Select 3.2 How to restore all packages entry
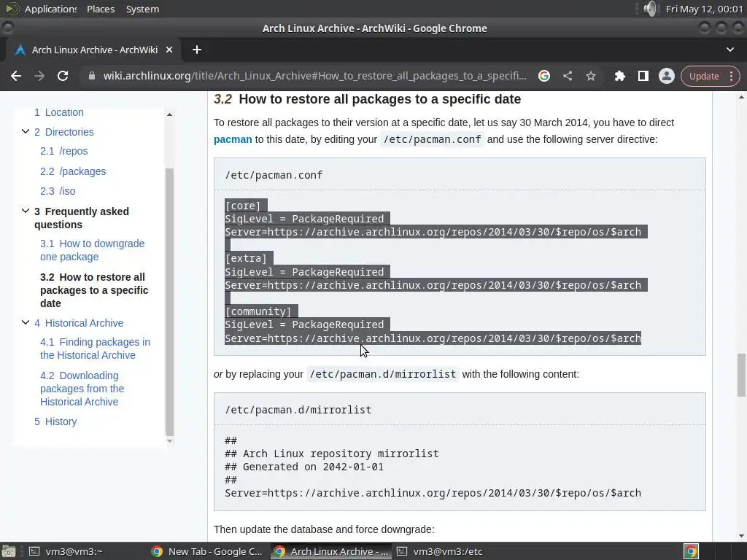This screenshot has width=747, height=560. point(94,290)
